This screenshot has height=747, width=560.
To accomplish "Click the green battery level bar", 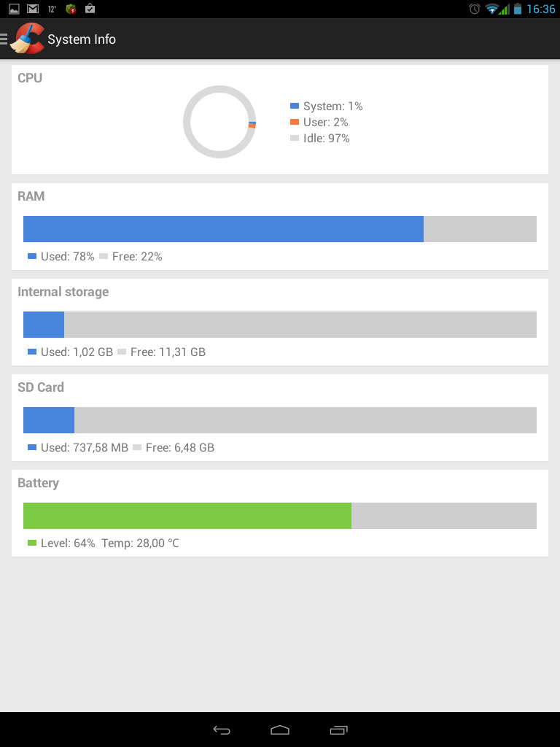I will pyautogui.click(x=187, y=516).
